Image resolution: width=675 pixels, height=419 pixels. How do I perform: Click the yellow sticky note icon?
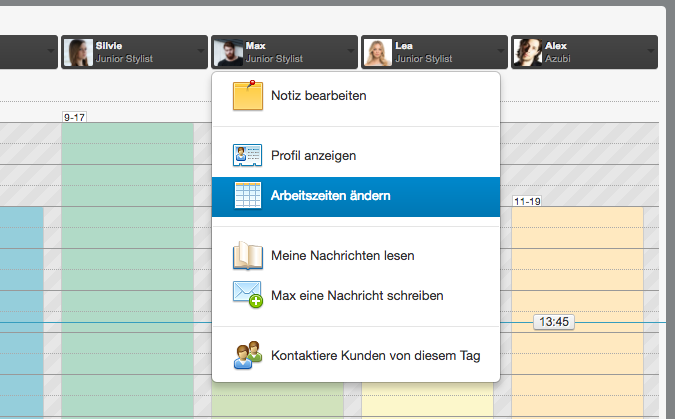(x=248, y=96)
